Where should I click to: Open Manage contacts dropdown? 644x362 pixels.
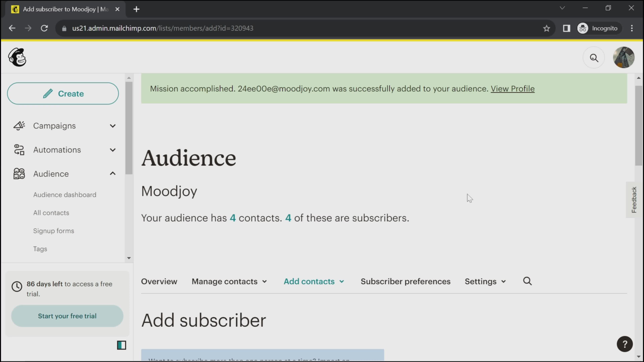(229, 281)
